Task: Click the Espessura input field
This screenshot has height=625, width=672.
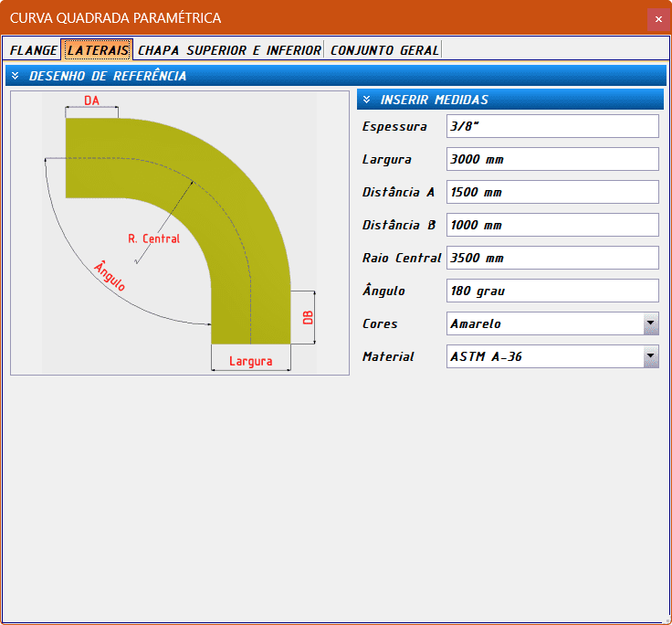Action: tap(552, 126)
